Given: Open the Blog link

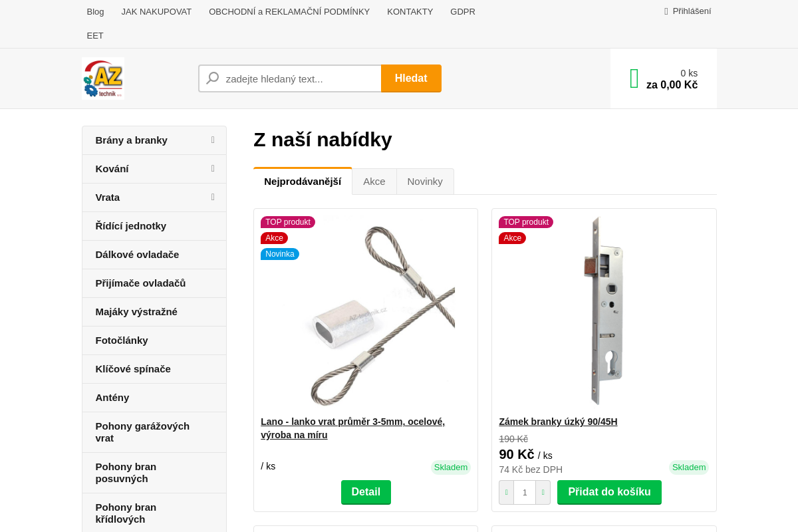Looking at the screenshot, I should point(95,11).
